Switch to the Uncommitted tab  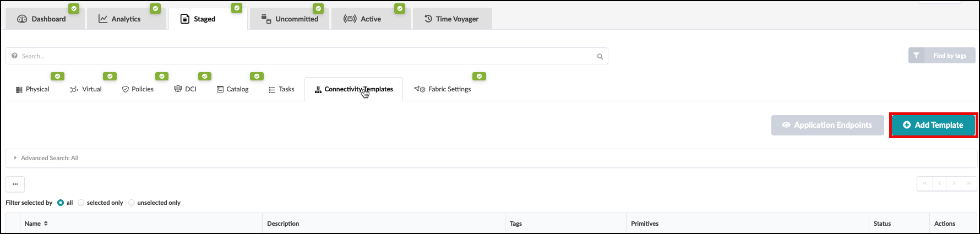coord(290,19)
